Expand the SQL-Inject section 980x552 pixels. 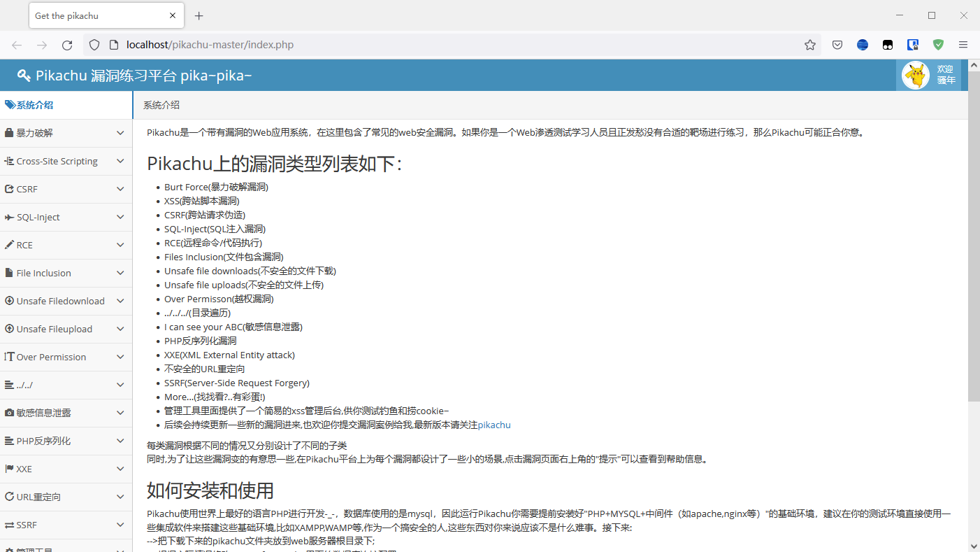[x=120, y=217]
